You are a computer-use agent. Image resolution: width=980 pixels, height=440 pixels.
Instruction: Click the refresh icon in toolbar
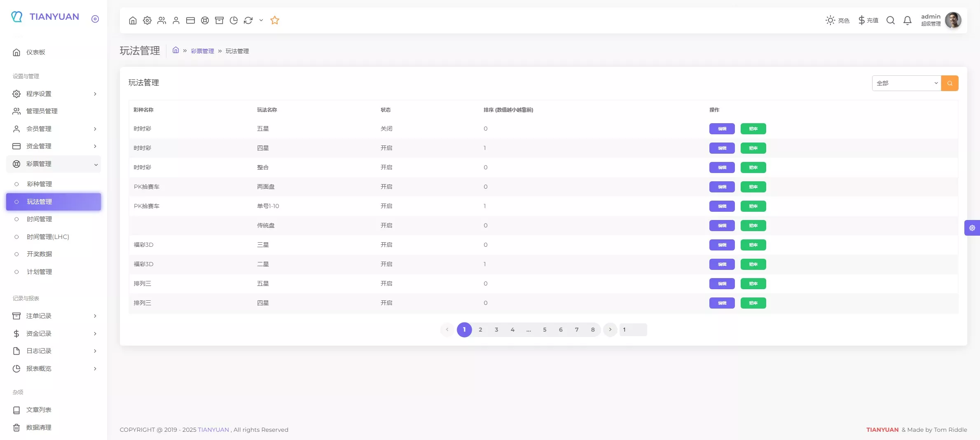248,20
